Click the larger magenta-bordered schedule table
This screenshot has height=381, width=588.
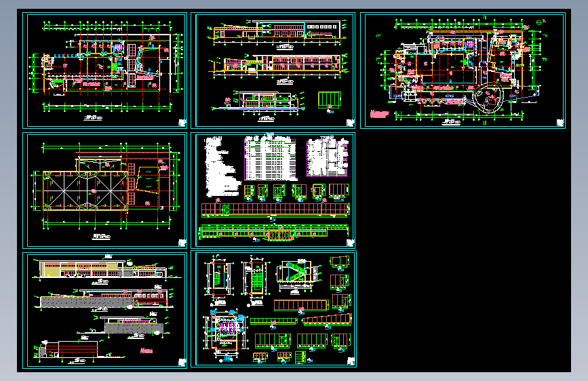pyautogui.click(x=270, y=159)
